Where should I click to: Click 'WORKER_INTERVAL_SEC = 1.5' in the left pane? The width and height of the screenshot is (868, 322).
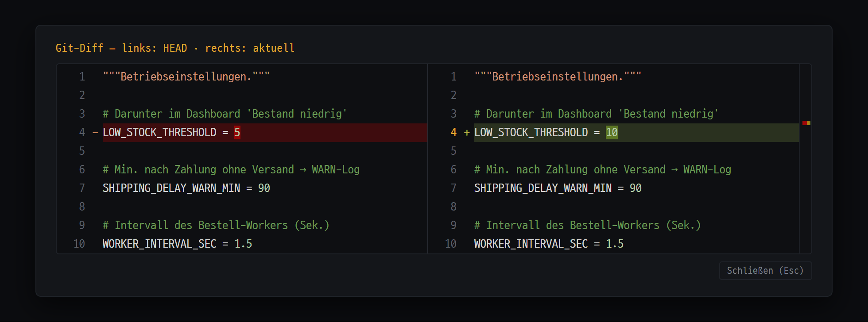click(x=177, y=244)
